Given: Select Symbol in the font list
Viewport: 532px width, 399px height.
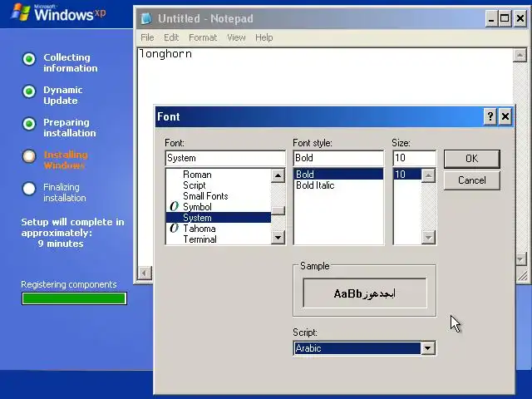Looking at the screenshot, I should (197, 207).
